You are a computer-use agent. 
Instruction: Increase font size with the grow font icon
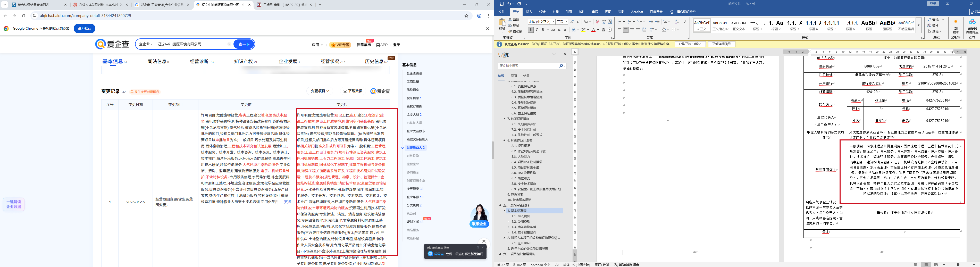(572, 22)
